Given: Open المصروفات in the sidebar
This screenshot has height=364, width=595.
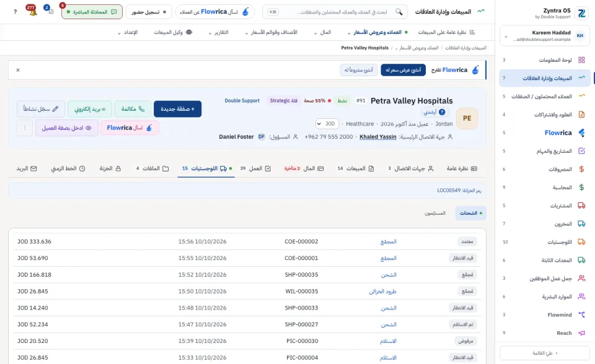Looking at the screenshot, I should 545,169.
